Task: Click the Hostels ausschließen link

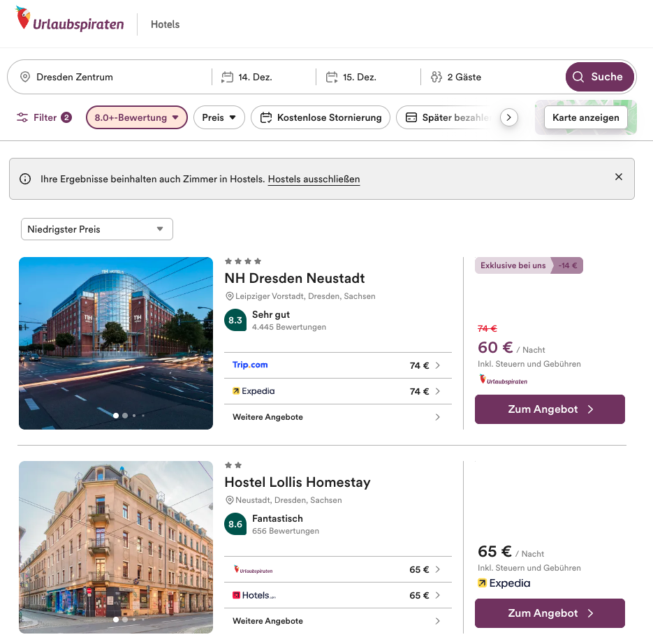Action: point(314,180)
